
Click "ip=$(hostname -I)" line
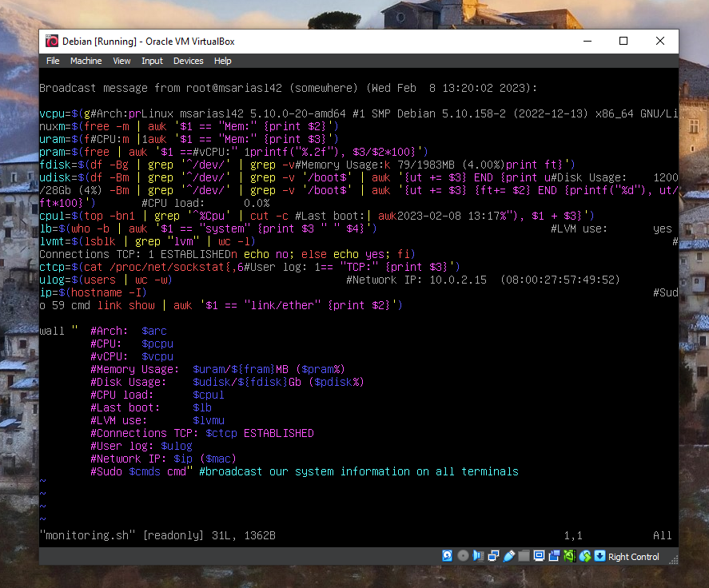[x=94, y=292]
